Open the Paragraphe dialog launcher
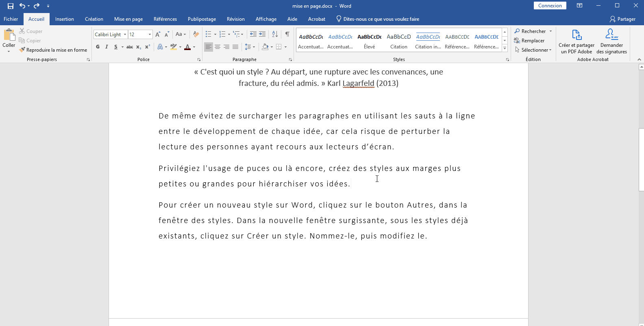The width and height of the screenshot is (644, 326). (290, 60)
